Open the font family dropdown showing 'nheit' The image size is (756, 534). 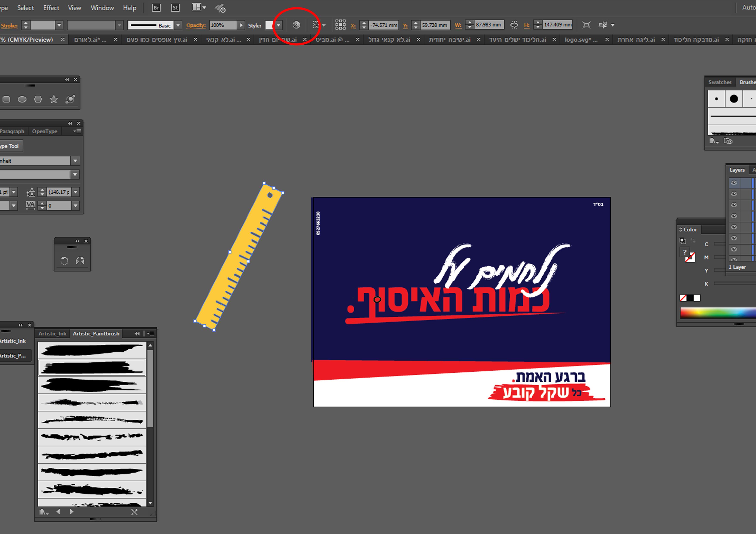point(75,161)
